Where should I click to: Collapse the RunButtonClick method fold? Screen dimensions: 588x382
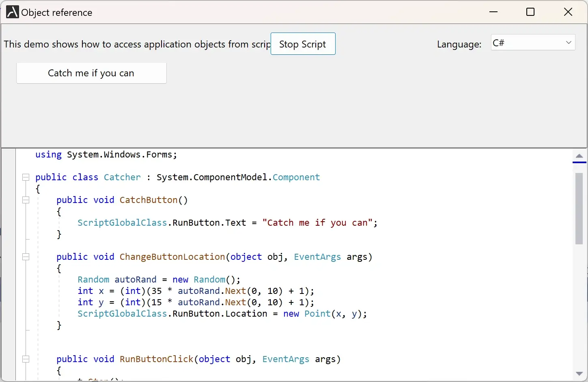[26, 359]
